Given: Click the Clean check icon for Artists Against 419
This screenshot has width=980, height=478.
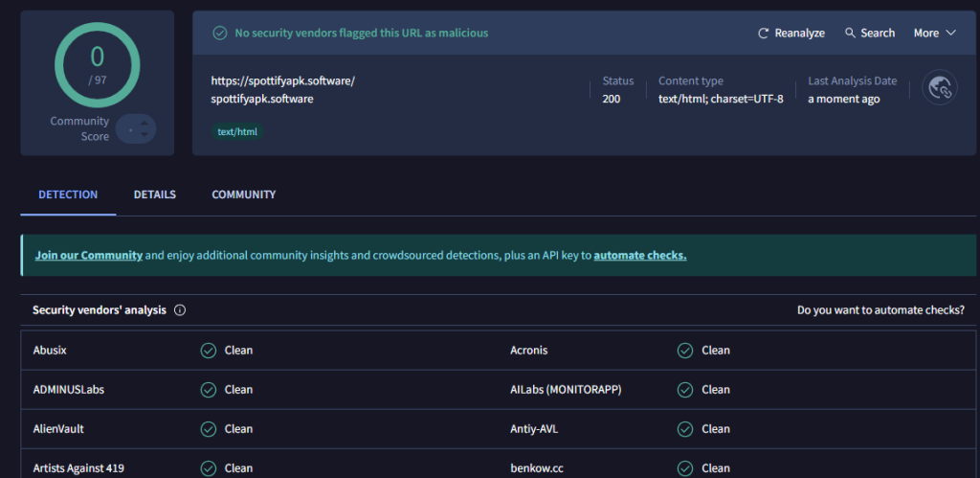Looking at the screenshot, I should click(208, 468).
